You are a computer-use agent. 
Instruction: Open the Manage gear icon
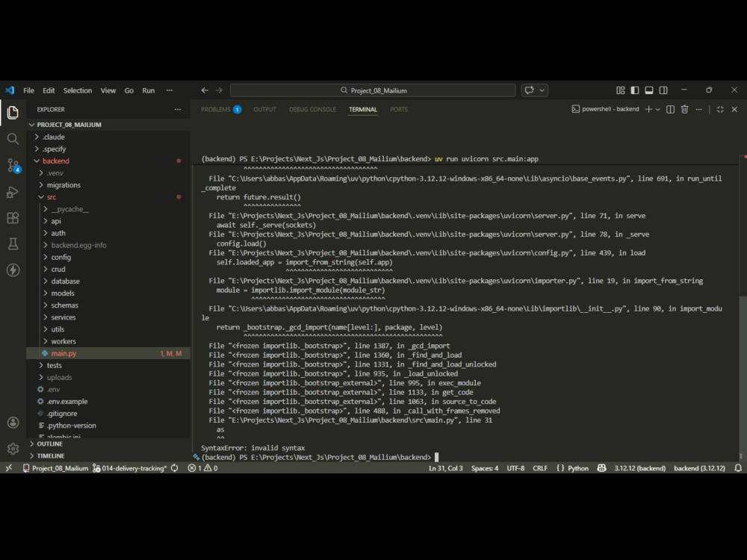(13, 448)
